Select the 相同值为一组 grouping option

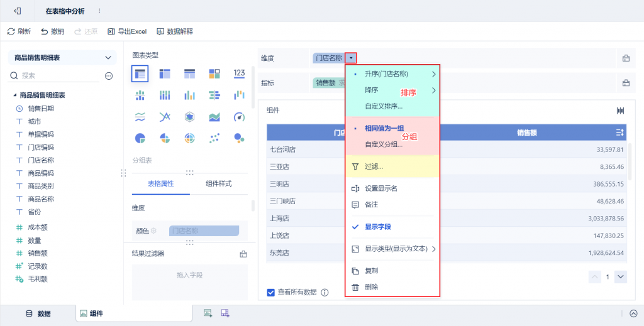pyautogui.click(x=392, y=128)
